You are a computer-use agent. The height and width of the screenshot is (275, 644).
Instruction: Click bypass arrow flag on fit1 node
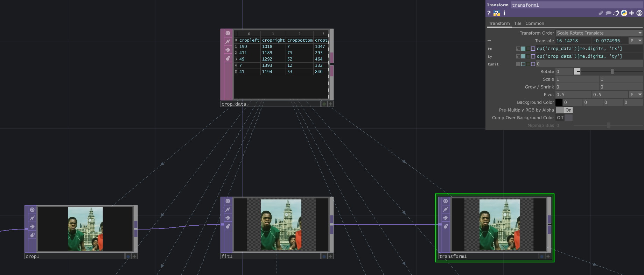(x=228, y=218)
